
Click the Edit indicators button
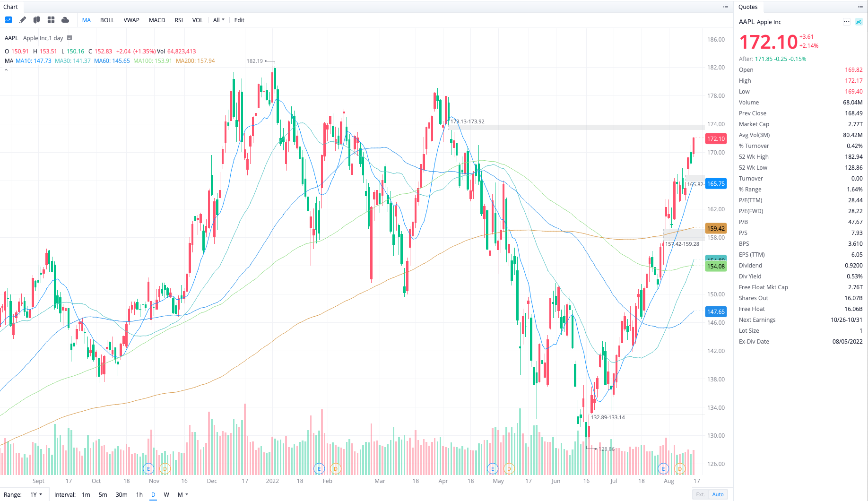tap(239, 20)
